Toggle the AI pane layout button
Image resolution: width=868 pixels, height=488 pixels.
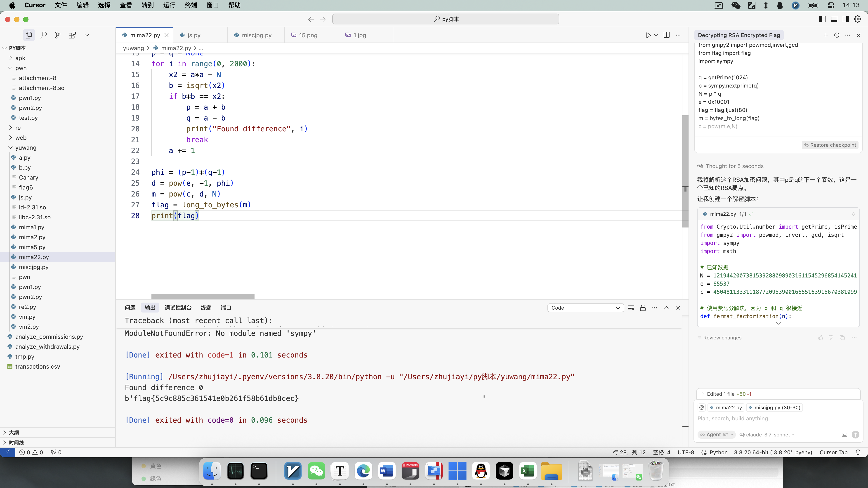(x=846, y=19)
